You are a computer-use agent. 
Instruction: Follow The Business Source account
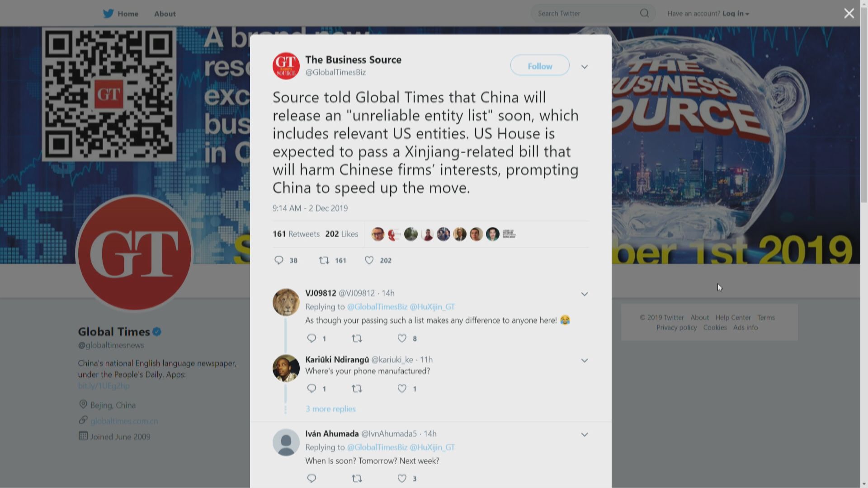click(540, 66)
